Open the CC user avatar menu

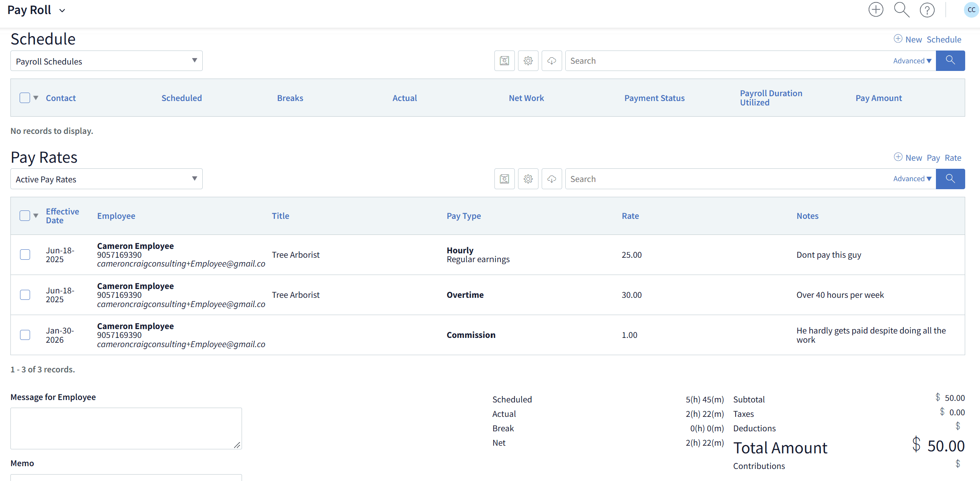[971, 10]
